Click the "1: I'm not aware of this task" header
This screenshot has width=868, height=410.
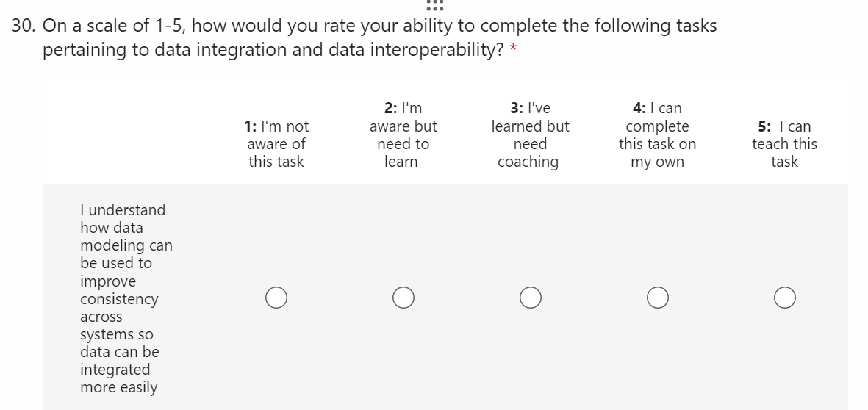[x=276, y=144]
